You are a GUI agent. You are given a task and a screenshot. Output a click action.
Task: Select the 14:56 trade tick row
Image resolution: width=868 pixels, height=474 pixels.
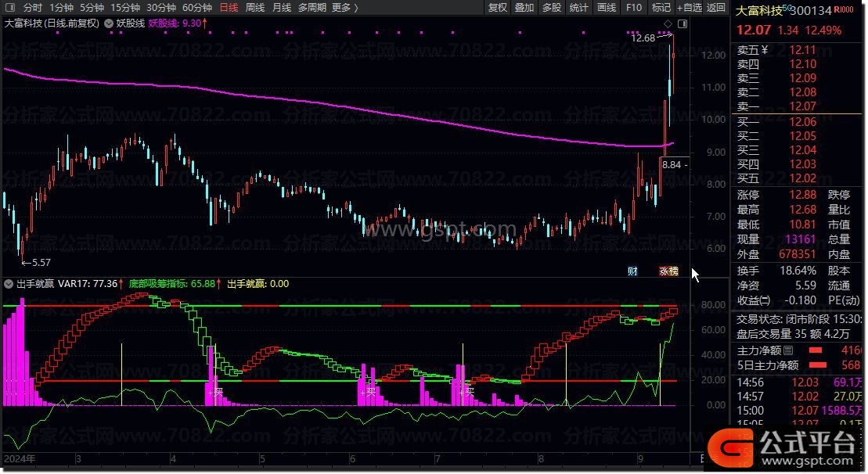pos(798,382)
